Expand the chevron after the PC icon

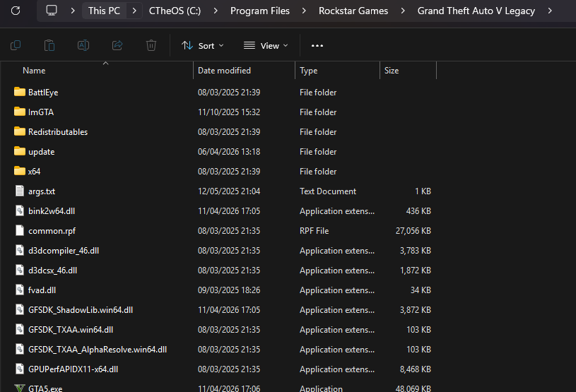73,11
